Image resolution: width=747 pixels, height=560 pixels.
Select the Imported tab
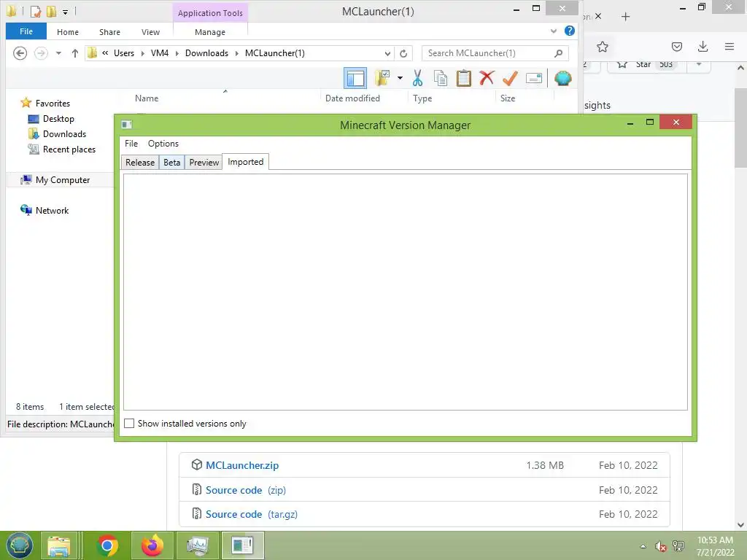[245, 162]
